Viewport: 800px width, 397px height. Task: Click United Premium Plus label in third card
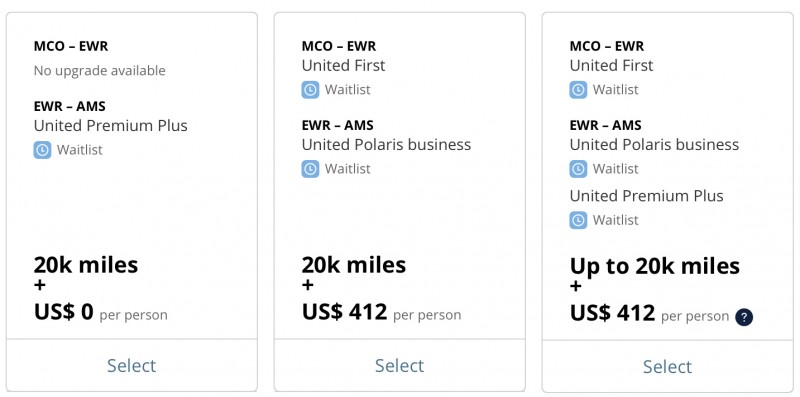(646, 196)
